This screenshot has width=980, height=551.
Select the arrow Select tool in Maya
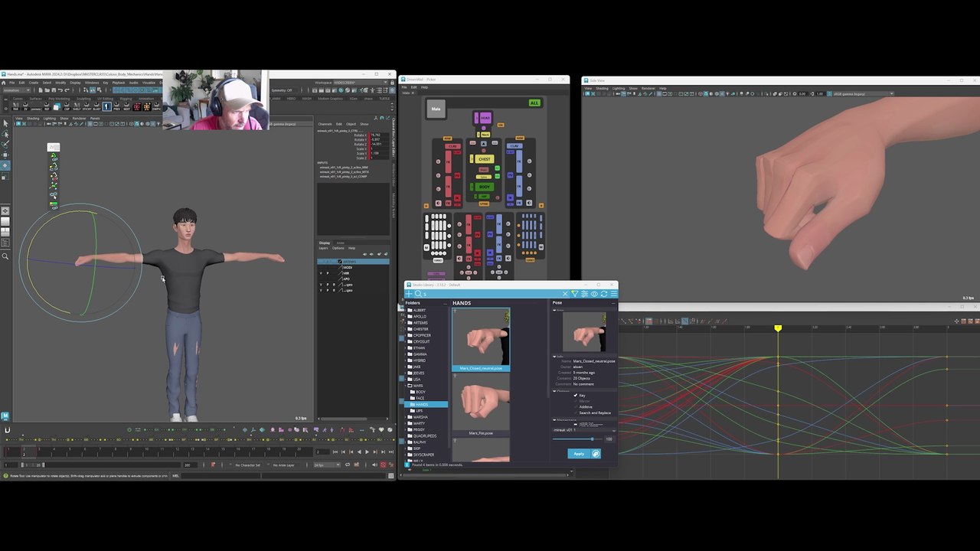click(5, 124)
